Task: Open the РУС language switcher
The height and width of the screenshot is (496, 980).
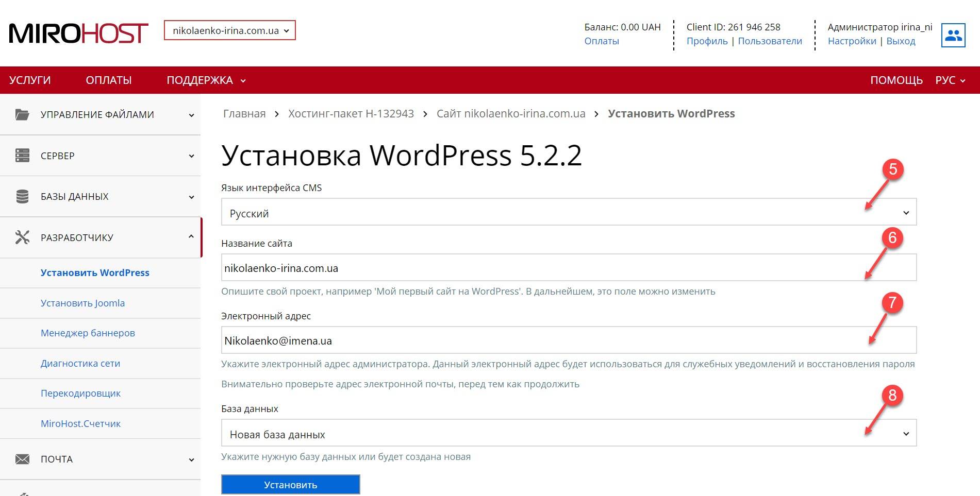Action: (950, 80)
